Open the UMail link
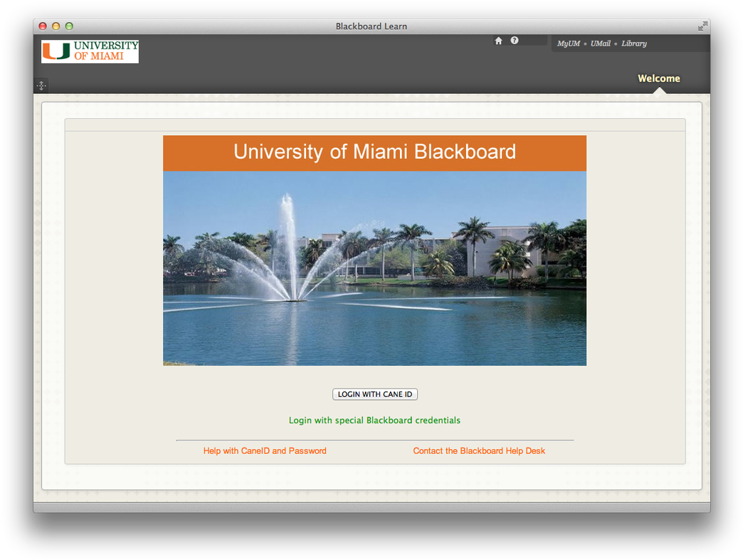Viewport: 743px width, 560px height. [x=601, y=43]
